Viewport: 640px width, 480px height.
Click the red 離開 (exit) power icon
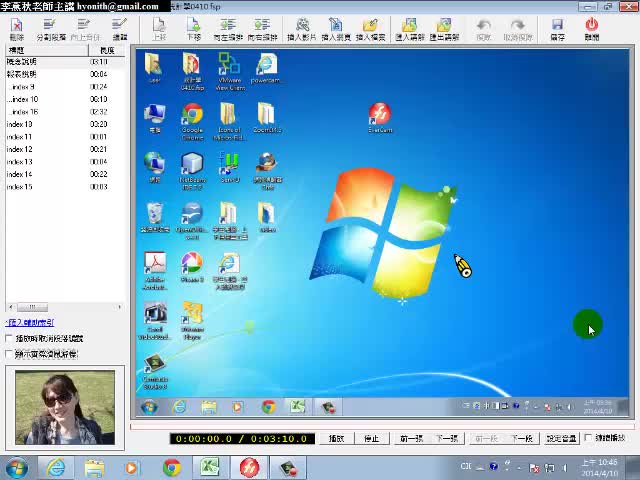pos(591,29)
